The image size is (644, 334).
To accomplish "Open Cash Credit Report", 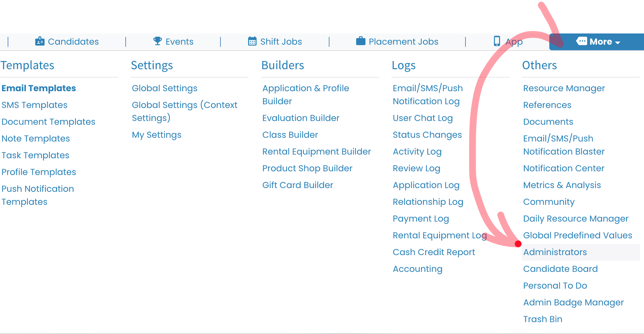I will click(434, 252).
